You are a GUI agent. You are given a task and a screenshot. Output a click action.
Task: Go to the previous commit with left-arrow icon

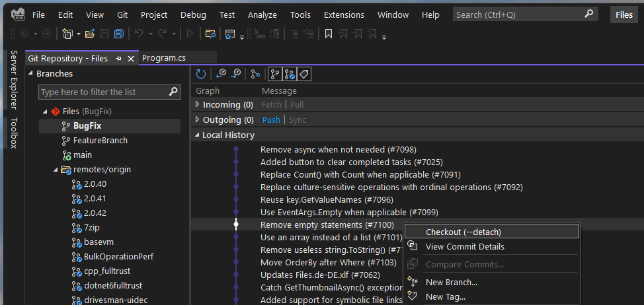pos(221,74)
